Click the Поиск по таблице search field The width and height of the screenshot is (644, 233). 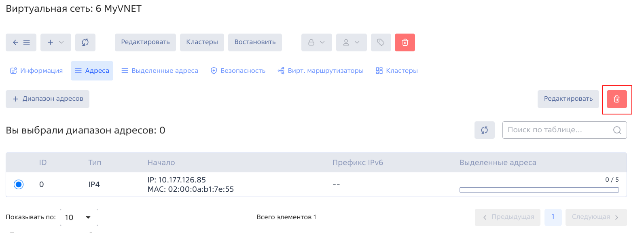click(x=558, y=130)
